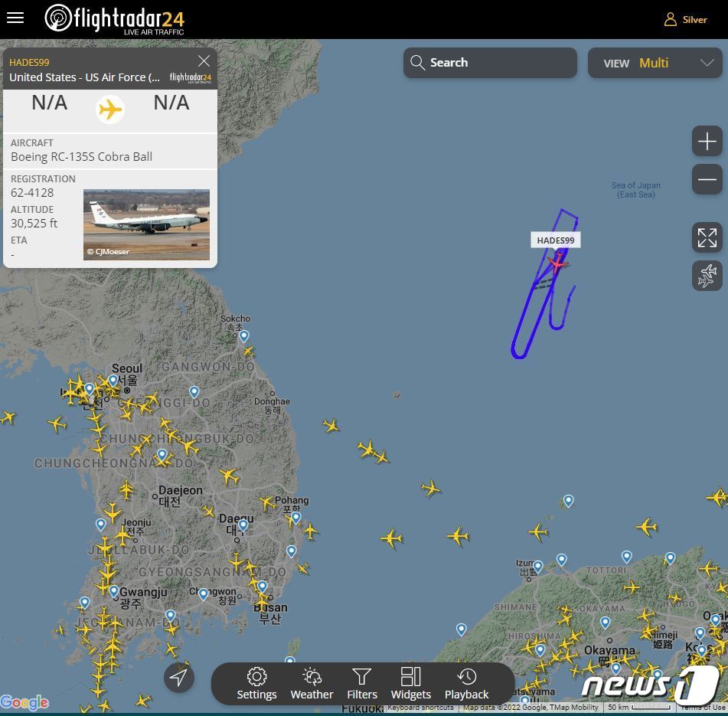Toggle fullscreen map mode

click(707, 237)
